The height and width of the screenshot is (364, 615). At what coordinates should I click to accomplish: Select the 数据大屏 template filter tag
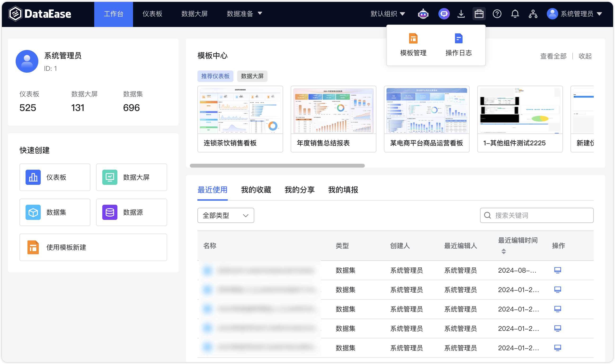tap(252, 76)
